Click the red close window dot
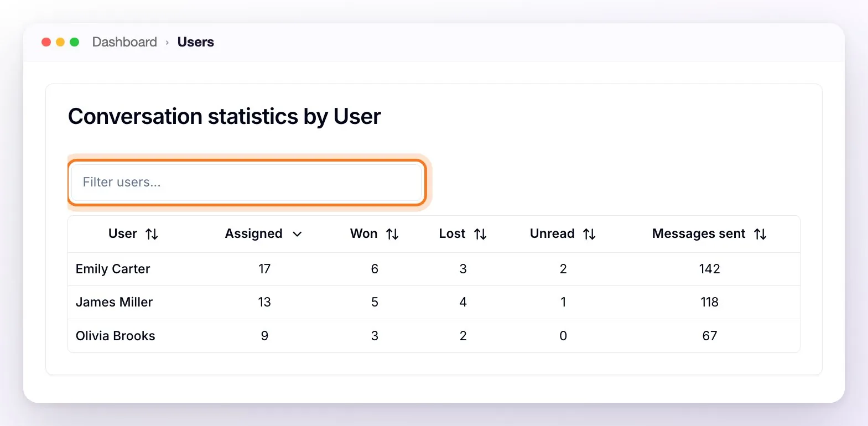This screenshot has height=426, width=868. click(46, 42)
